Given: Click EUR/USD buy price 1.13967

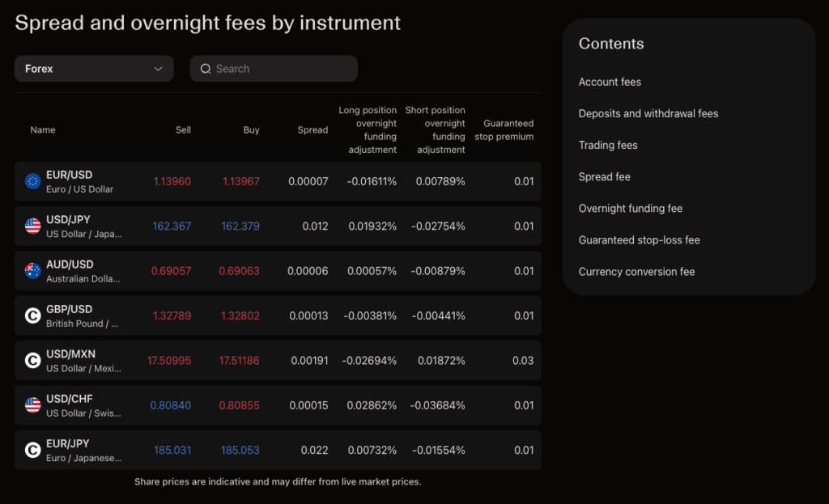Looking at the screenshot, I should pyautogui.click(x=241, y=182).
